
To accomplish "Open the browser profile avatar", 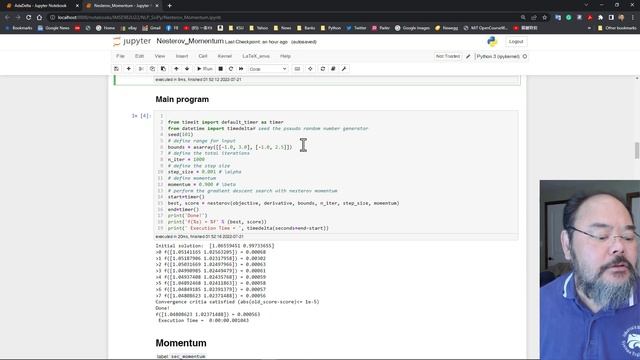I will click(622, 18).
